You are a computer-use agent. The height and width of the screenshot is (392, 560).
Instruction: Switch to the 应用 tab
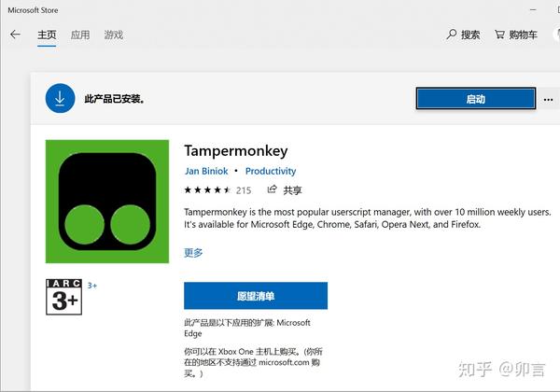(80, 35)
